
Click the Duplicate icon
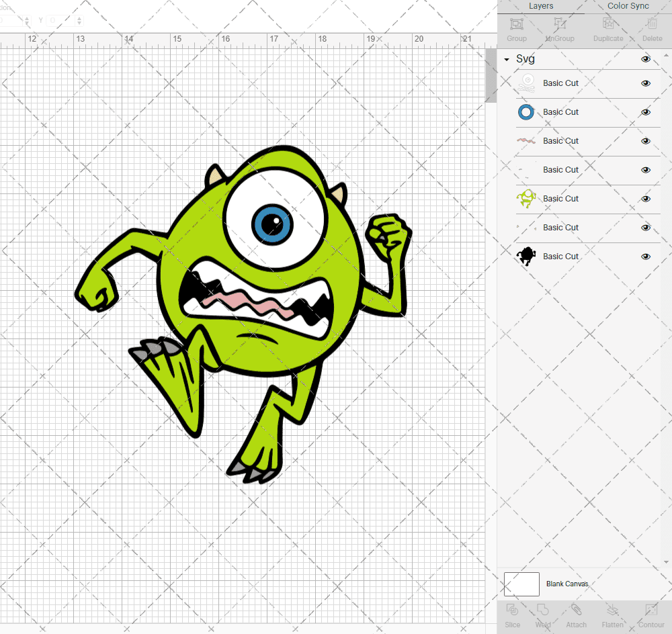pos(607,24)
